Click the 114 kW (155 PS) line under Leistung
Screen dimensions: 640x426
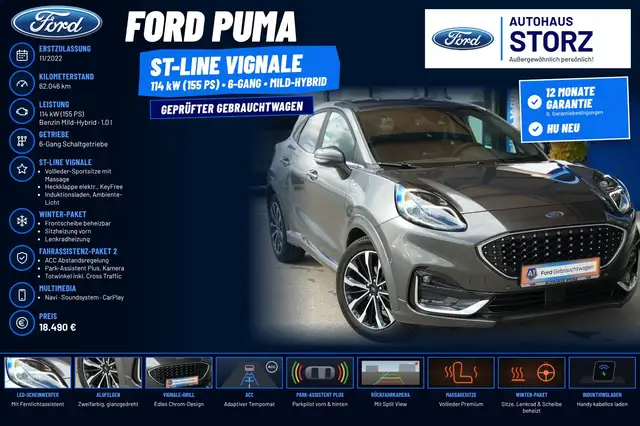pos(62,114)
